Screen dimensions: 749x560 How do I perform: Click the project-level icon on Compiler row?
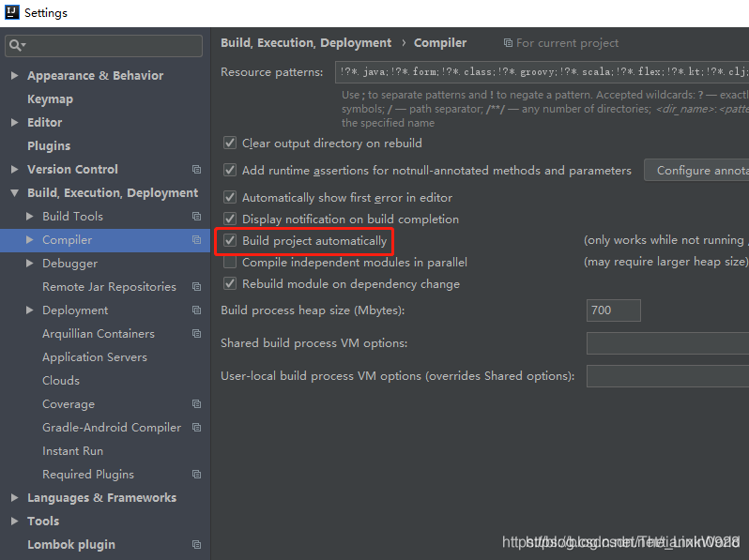click(196, 239)
